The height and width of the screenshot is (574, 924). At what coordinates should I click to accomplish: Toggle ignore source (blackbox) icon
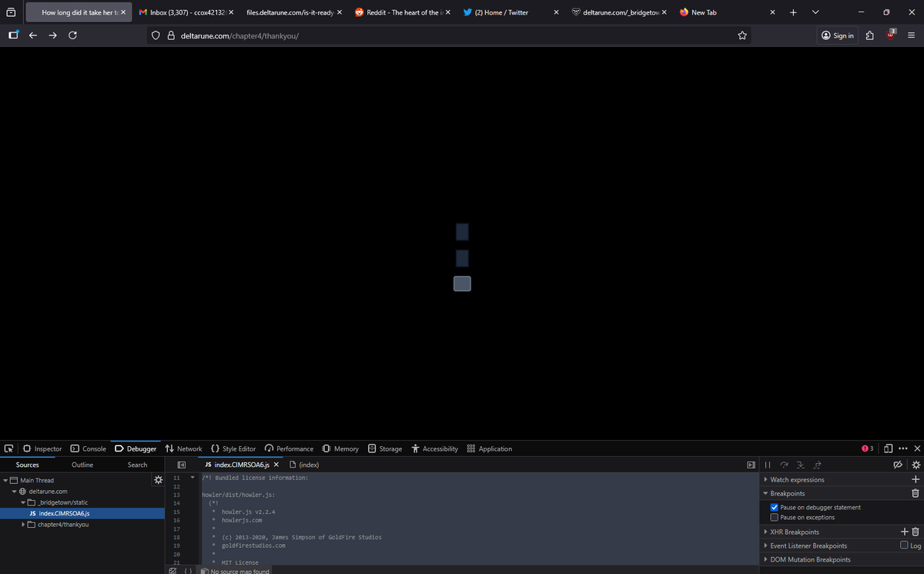click(172, 571)
